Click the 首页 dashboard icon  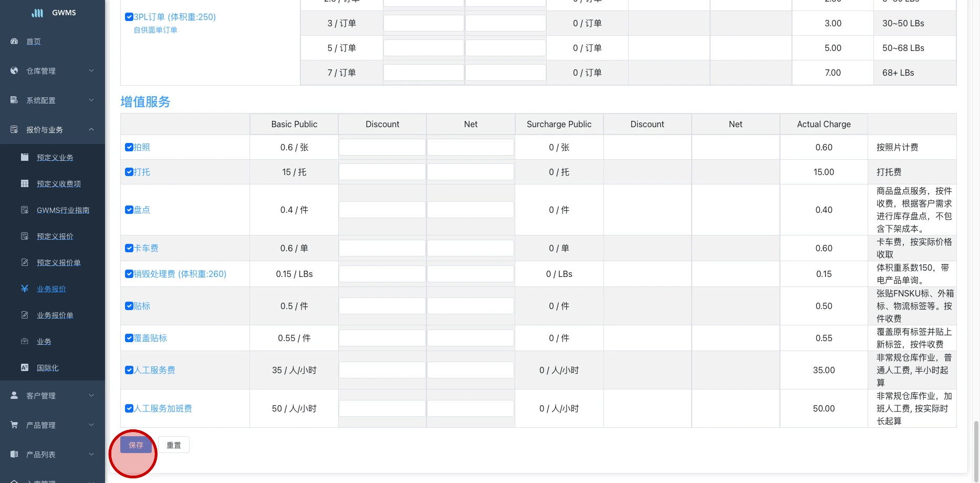click(14, 41)
